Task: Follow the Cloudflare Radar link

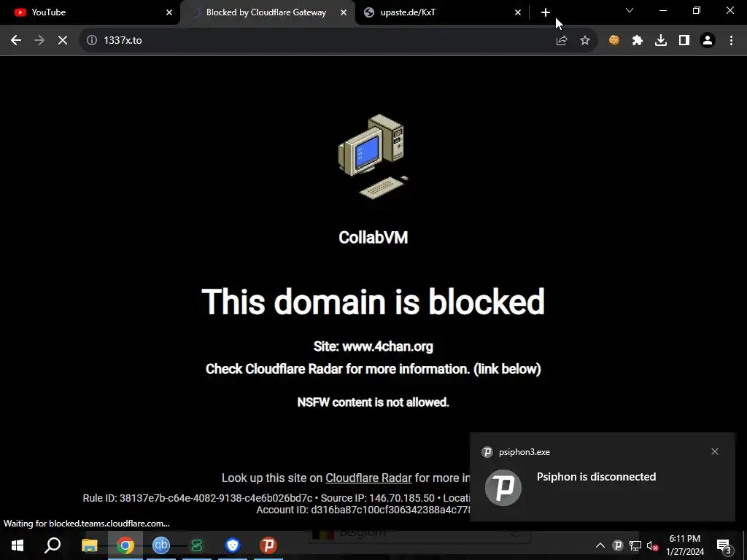Action: [x=368, y=478]
